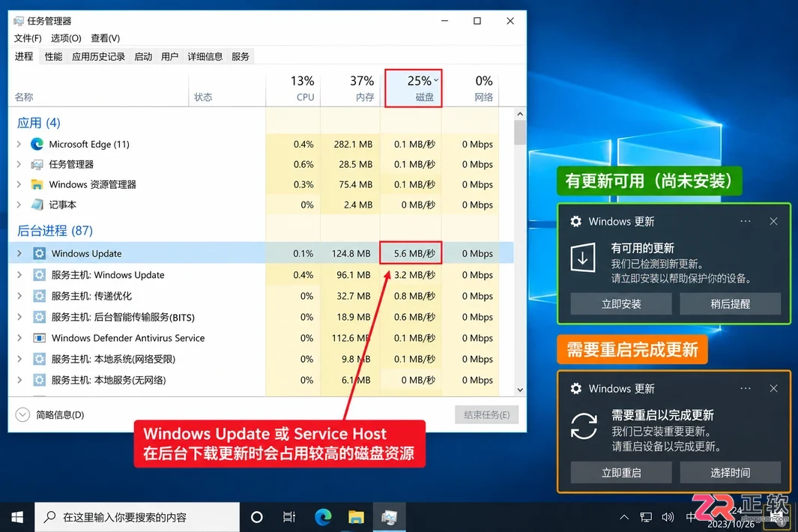Open the 选项(O) menu
The image size is (798, 532).
click(x=66, y=38)
